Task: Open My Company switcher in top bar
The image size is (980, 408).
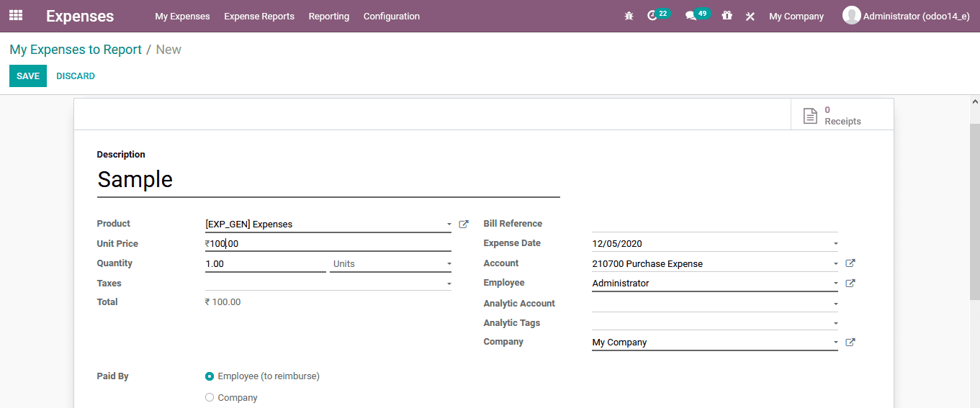Action: click(796, 16)
